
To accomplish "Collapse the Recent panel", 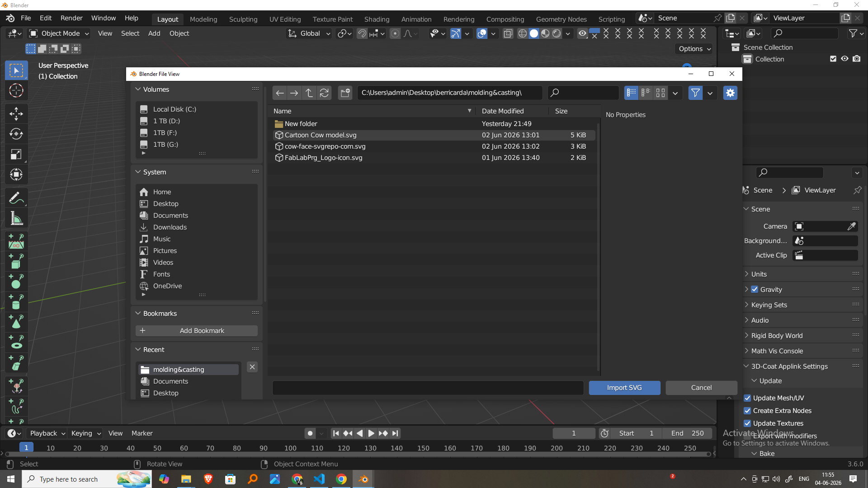I will pos(138,350).
